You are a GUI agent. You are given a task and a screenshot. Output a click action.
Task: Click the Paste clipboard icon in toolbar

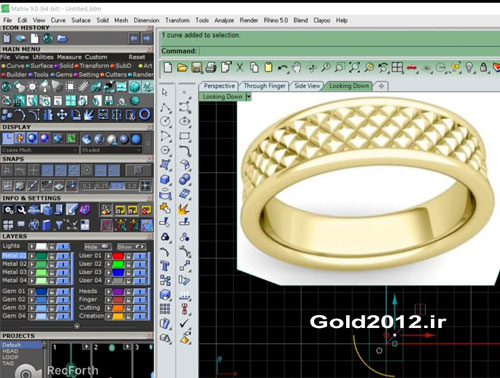(268, 68)
